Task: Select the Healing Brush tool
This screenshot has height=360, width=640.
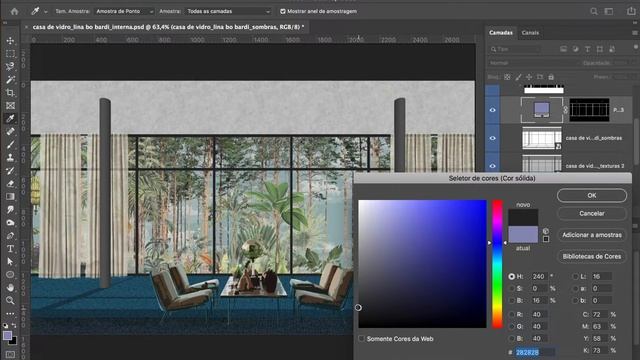Action: coord(10,131)
